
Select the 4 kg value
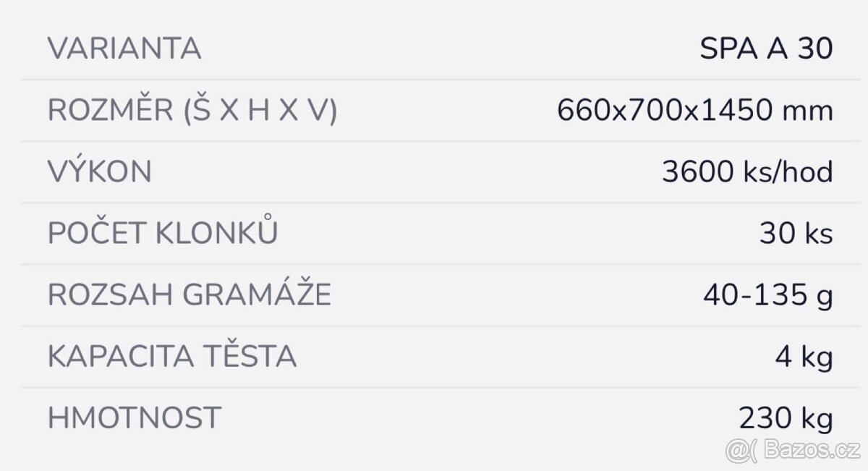pyautogui.click(x=802, y=357)
